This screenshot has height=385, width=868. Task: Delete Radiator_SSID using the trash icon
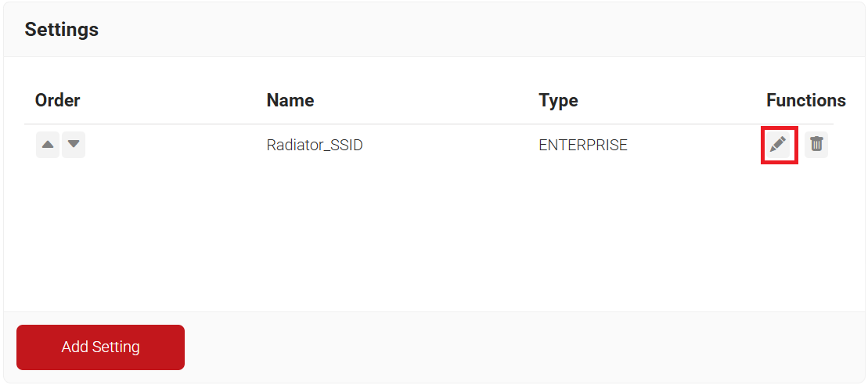(816, 145)
